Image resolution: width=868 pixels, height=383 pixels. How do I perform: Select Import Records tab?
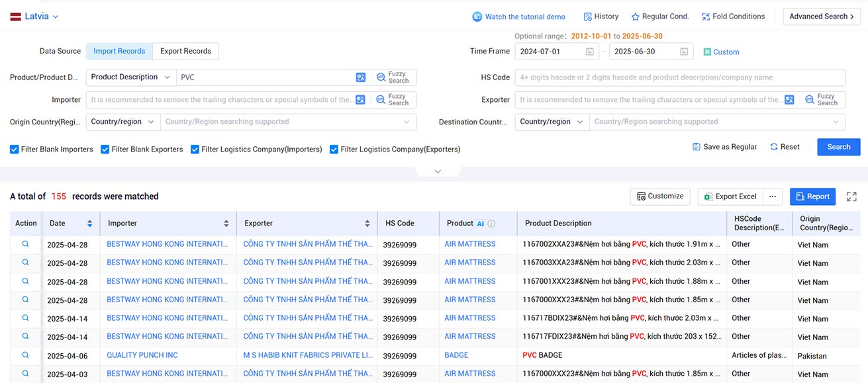119,52
